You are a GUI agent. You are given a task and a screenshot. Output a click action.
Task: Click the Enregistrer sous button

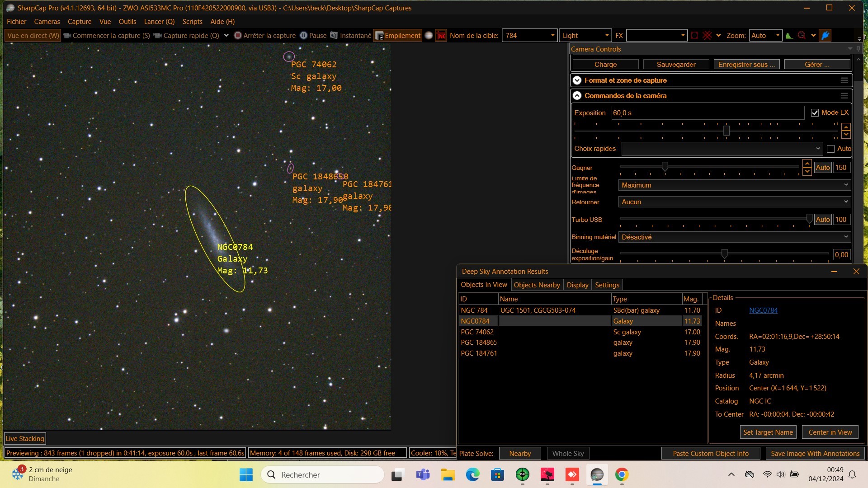746,65
